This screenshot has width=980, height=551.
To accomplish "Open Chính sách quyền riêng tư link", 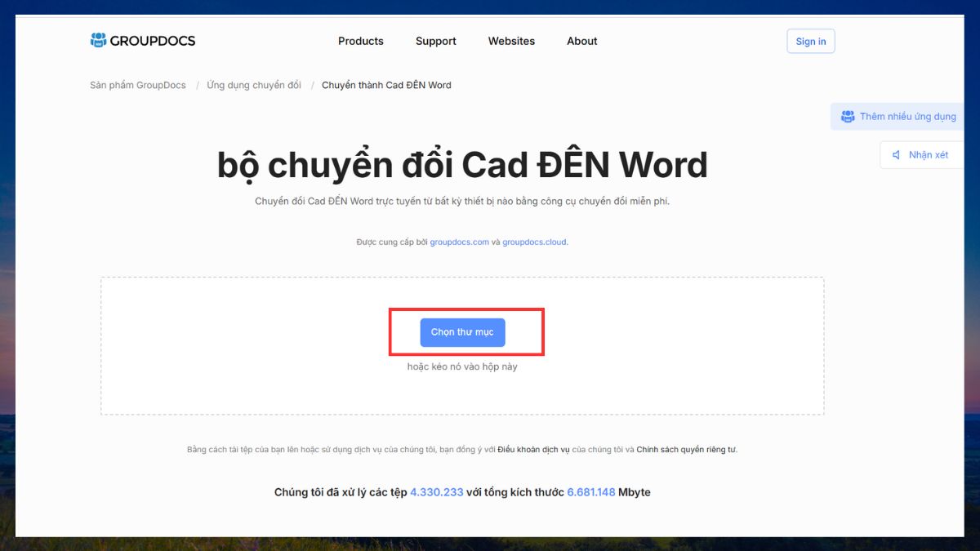I will pyautogui.click(x=686, y=450).
